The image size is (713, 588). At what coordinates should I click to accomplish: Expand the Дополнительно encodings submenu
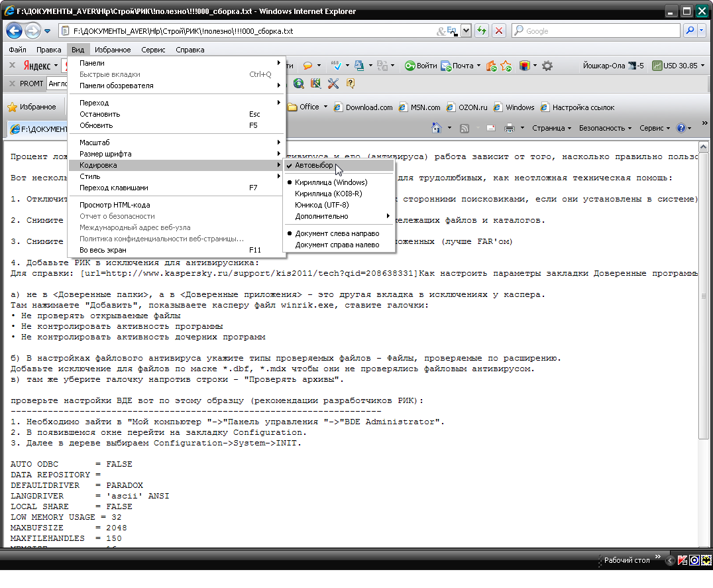coord(321,216)
